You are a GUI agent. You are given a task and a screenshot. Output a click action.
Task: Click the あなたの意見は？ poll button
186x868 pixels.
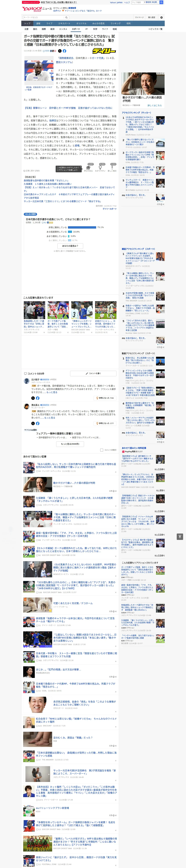click(x=70, y=246)
